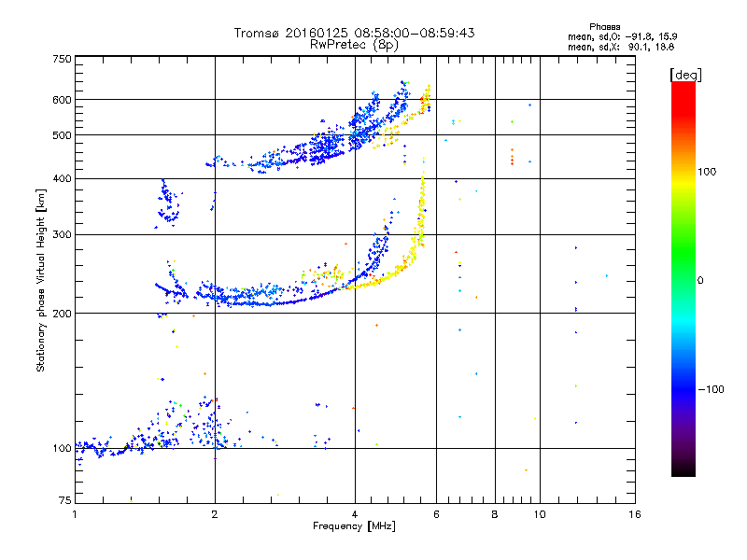This screenshot has height=560, width=747.
Task: Click the title 'Tromsø 20160125 08:58:00-08:59:43'
Action: point(354,33)
